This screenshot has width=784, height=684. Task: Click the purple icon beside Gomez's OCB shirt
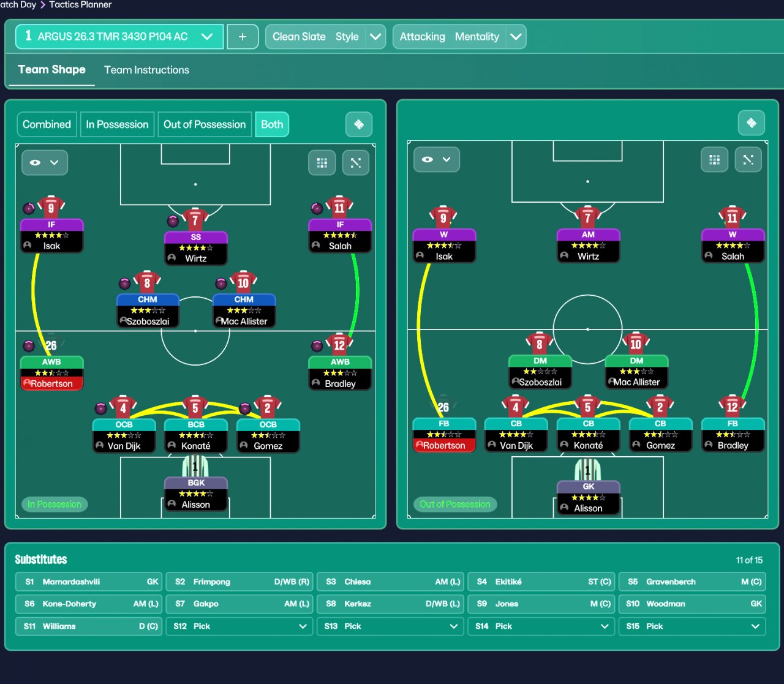point(245,408)
